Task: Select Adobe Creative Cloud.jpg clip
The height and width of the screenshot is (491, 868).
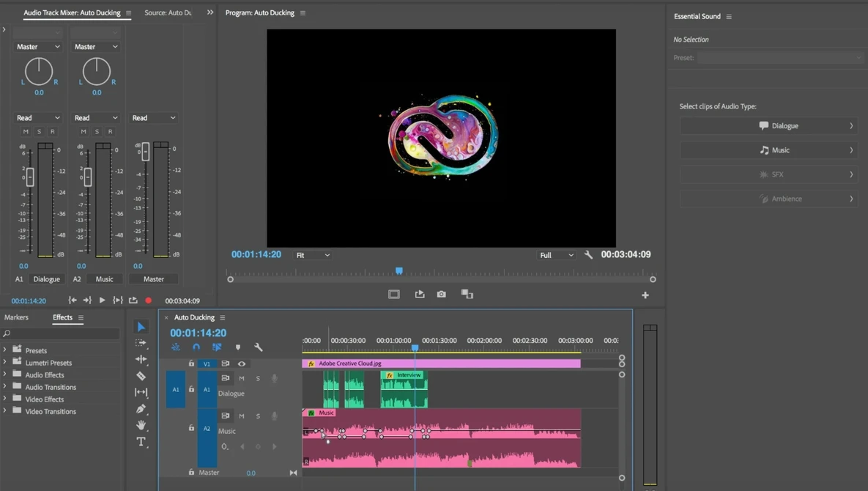Action: (x=441, y=363)
